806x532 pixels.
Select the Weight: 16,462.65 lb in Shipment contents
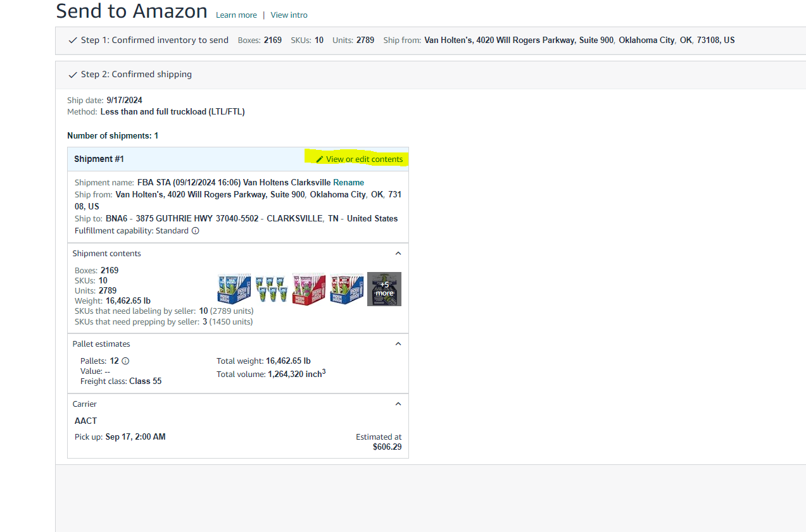click(113, 301)
